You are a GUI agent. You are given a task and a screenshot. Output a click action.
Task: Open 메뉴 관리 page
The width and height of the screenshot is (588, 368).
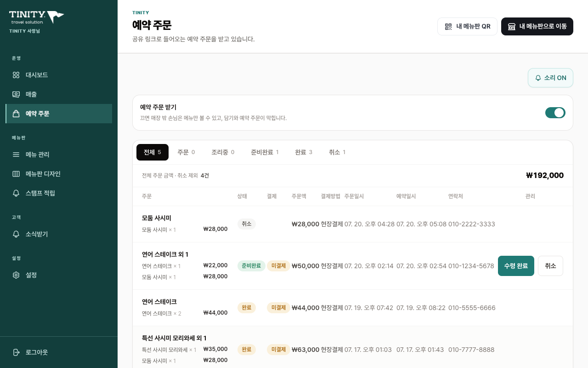pyautogui.click(x=59, y=155)
